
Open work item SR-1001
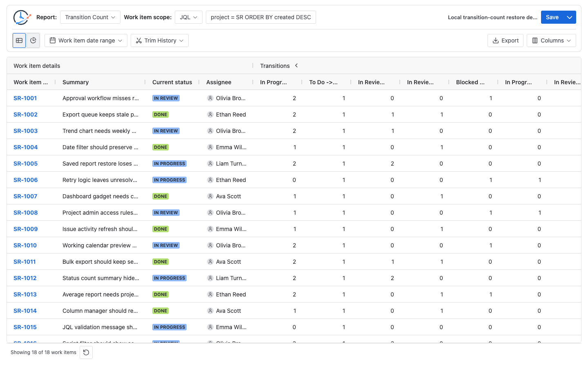pyautogui.click(x=25, y=98)
